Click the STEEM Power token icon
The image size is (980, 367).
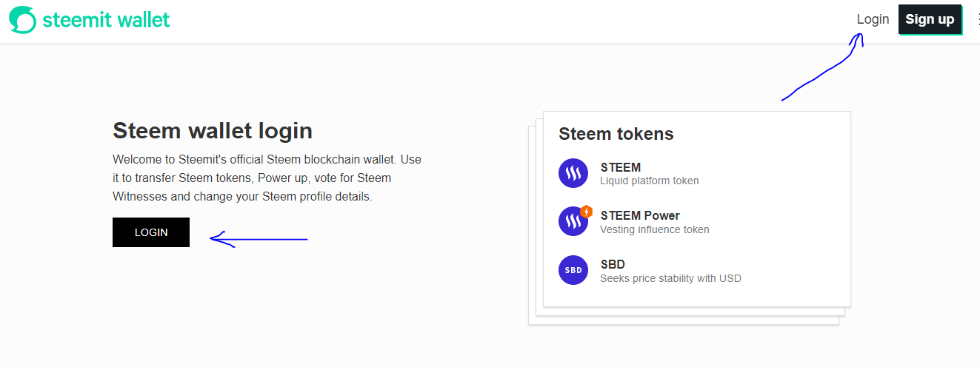572,222
